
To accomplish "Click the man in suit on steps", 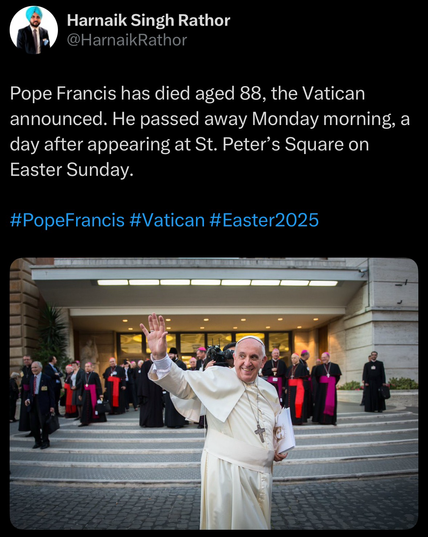I will point(40,404).
